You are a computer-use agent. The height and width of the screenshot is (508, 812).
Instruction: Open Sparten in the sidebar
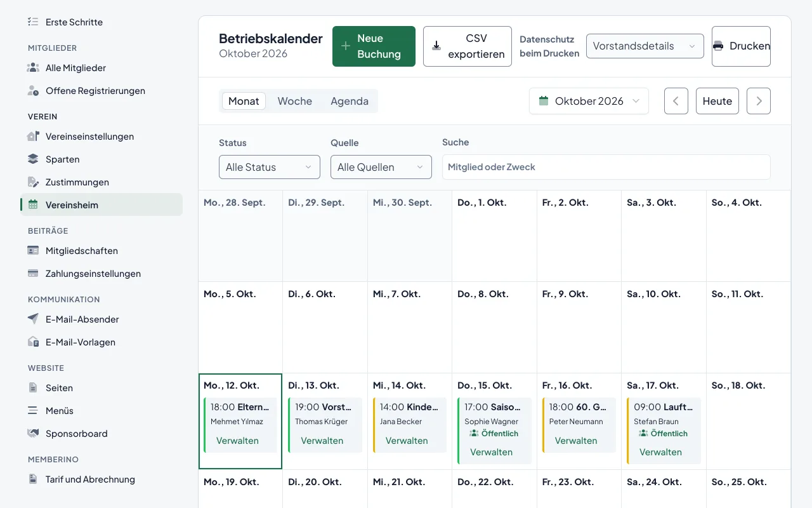[x=101, y=159]
